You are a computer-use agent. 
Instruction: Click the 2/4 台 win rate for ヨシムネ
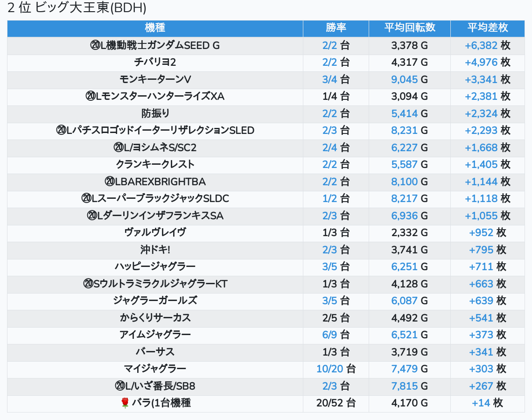click(x=336, y=147)
